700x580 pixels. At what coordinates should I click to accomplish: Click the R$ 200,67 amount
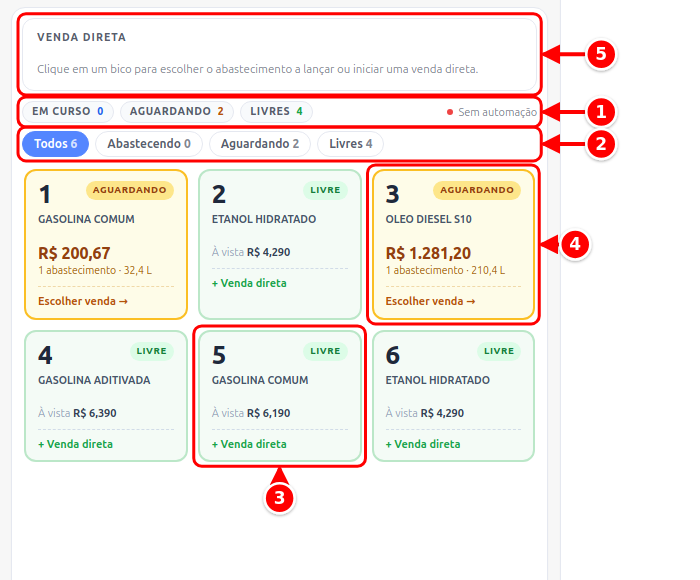74,253
